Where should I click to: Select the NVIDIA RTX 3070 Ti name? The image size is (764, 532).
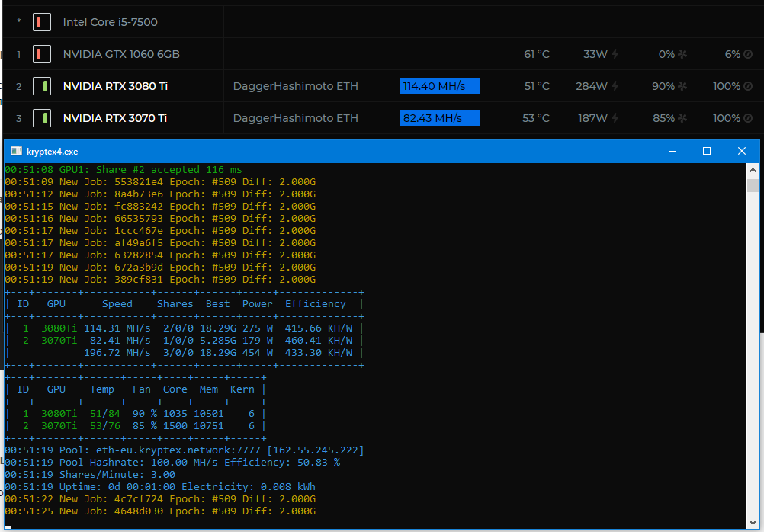click(x=115, y=118)
